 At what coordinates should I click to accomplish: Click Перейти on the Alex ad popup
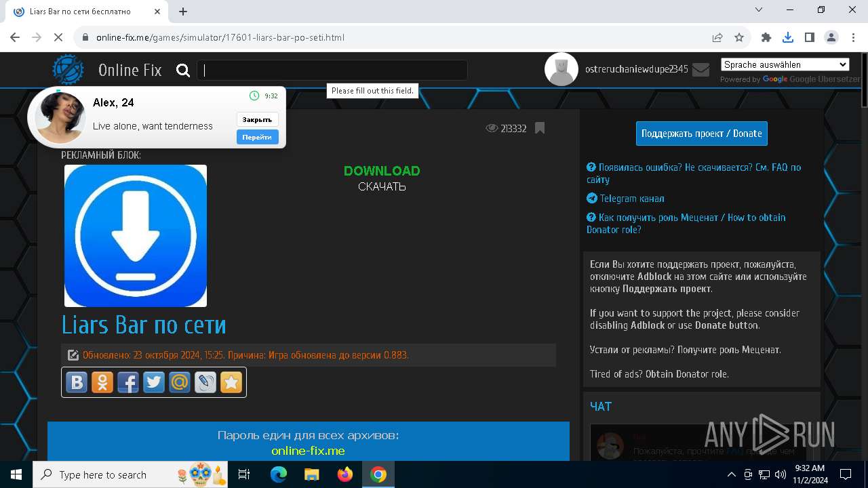[x=257, y=137]
